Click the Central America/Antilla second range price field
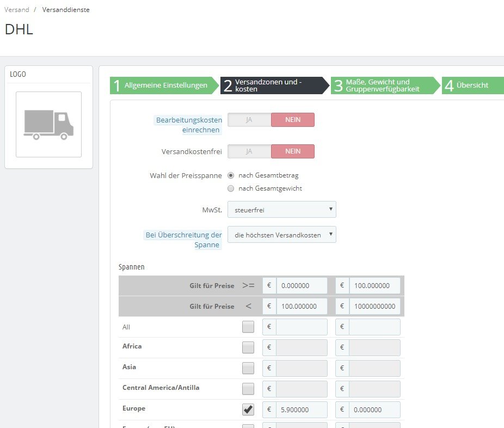The width and height of the screenshot is (504, 428). point(374,389)
